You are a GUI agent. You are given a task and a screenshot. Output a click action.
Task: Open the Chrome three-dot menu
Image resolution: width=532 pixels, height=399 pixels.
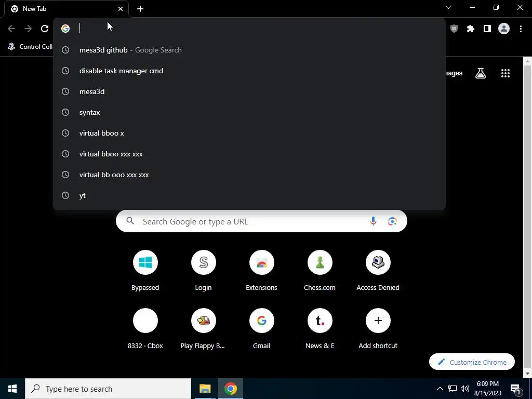[x=521, y=29]
